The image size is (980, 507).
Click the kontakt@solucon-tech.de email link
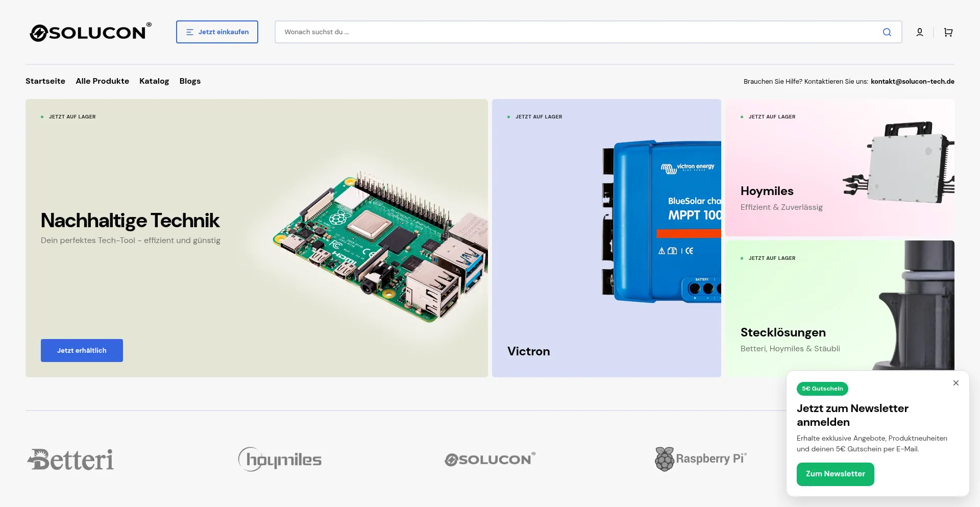point(913,81)
